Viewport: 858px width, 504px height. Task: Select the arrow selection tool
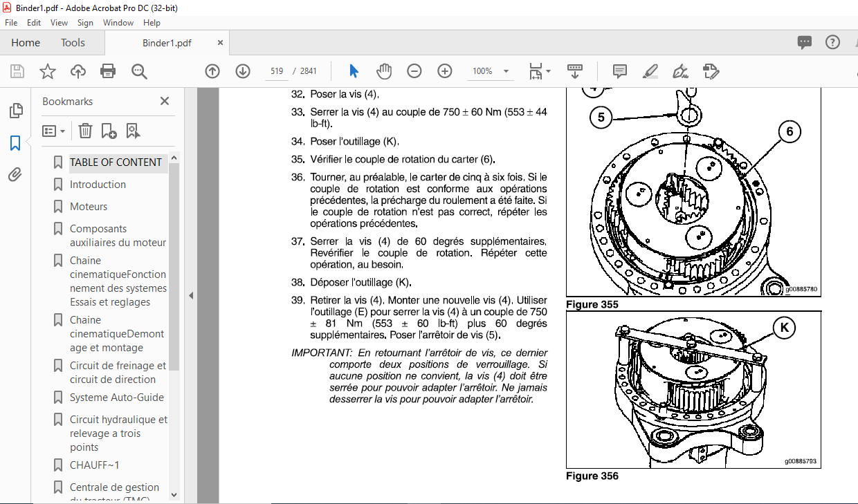coord(354,71)
